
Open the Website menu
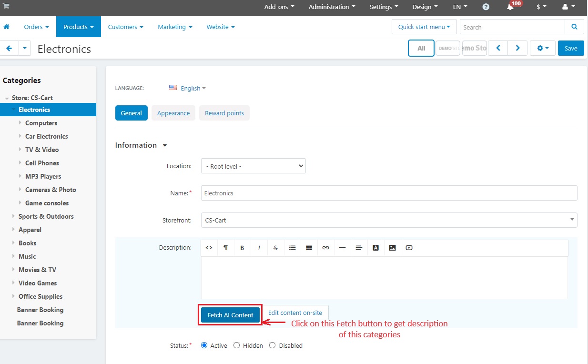[x=221, y=27]
